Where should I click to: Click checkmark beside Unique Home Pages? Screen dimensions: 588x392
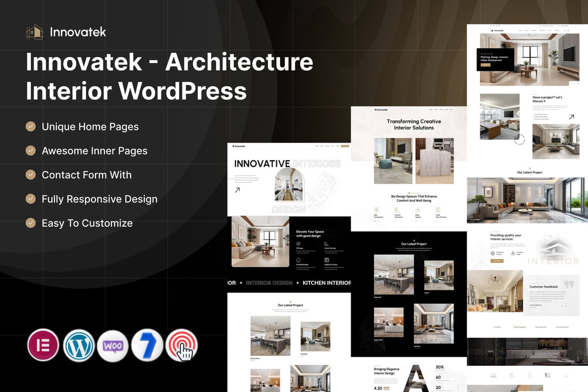click(31, 127)
